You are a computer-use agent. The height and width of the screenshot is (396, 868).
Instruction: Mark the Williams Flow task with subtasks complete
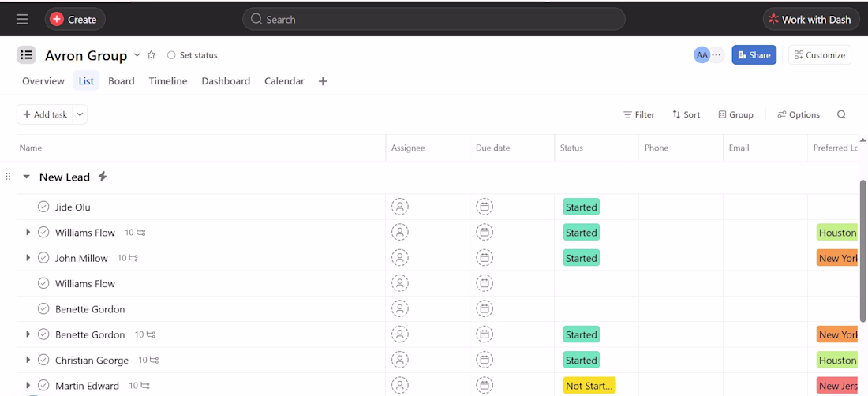(x=43, y=232)
